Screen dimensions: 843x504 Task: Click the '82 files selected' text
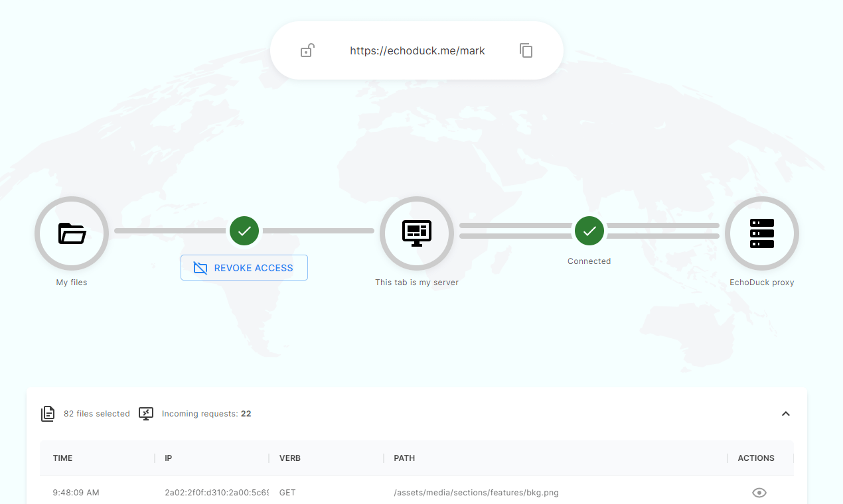96,413
